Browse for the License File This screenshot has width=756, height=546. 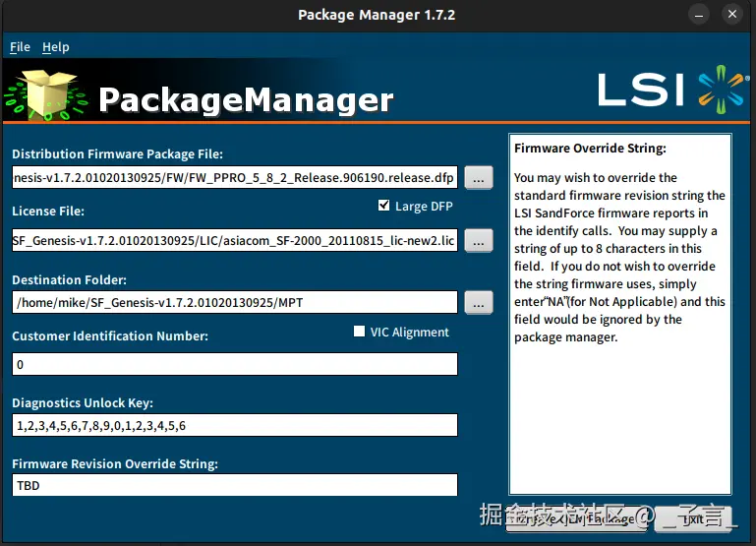point(479,240)
